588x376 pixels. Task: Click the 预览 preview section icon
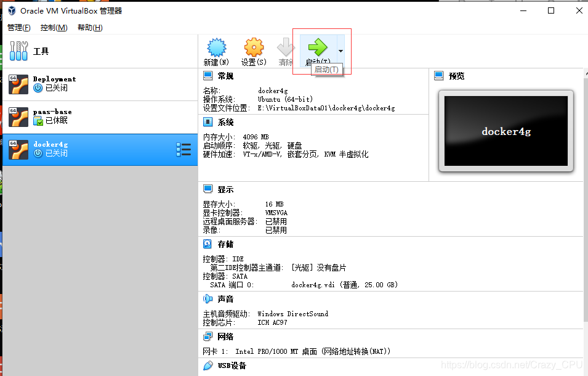[438, 76]
